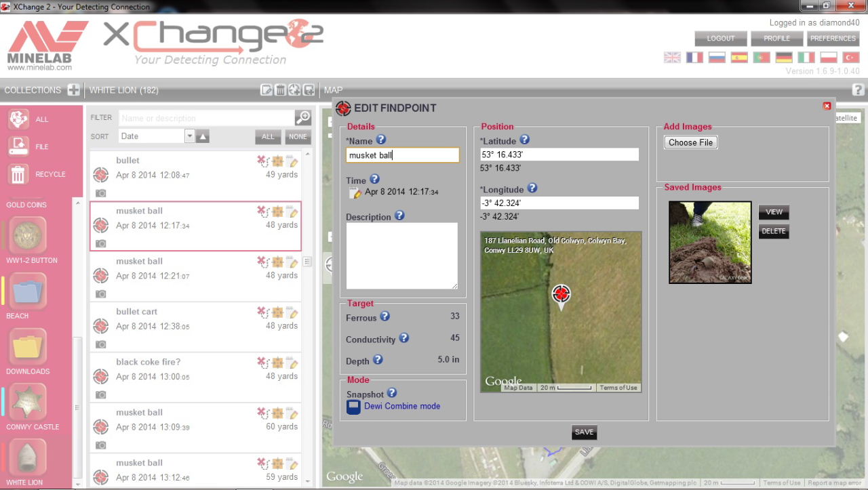Click the saved image thumbnail

point(710,242)
